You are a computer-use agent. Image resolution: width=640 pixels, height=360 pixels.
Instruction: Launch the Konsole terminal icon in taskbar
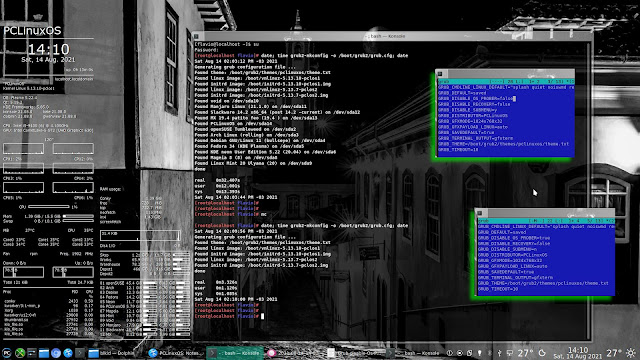[x=80, y=353]
